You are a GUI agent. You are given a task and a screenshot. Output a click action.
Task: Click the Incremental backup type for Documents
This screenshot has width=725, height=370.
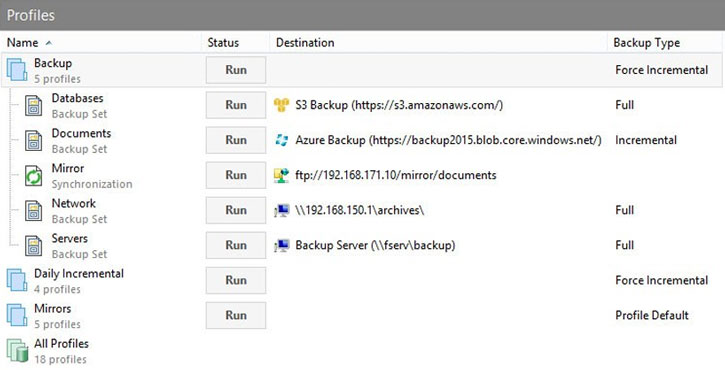click(646, 140)
